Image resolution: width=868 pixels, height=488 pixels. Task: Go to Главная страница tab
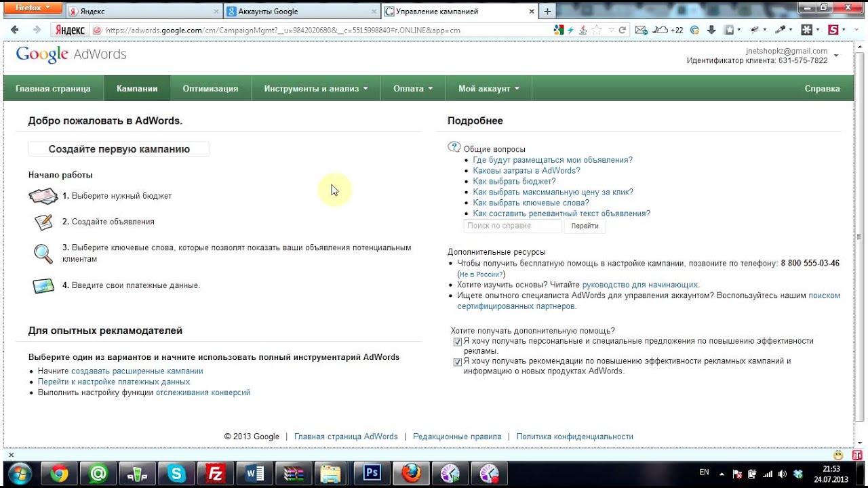(x=53, y=89)
